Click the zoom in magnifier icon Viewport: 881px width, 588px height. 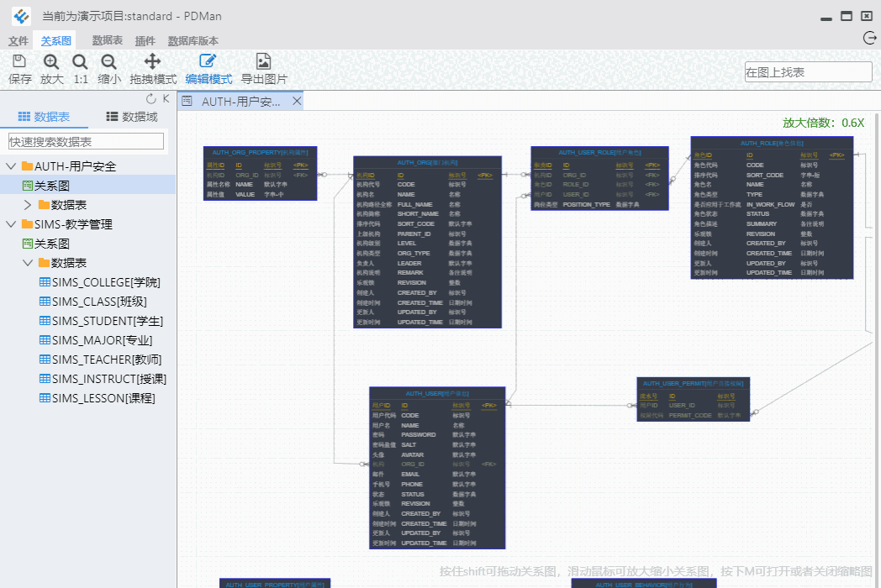51,62
